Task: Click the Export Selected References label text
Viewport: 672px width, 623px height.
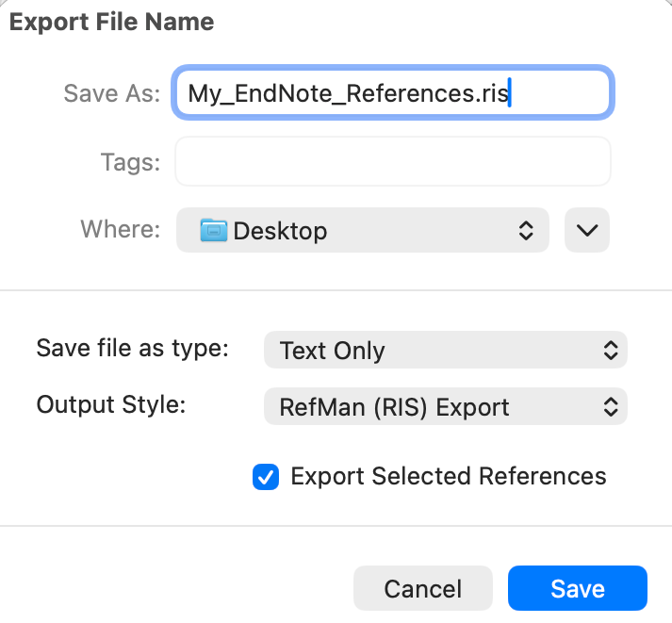Action: coord(448,476)
